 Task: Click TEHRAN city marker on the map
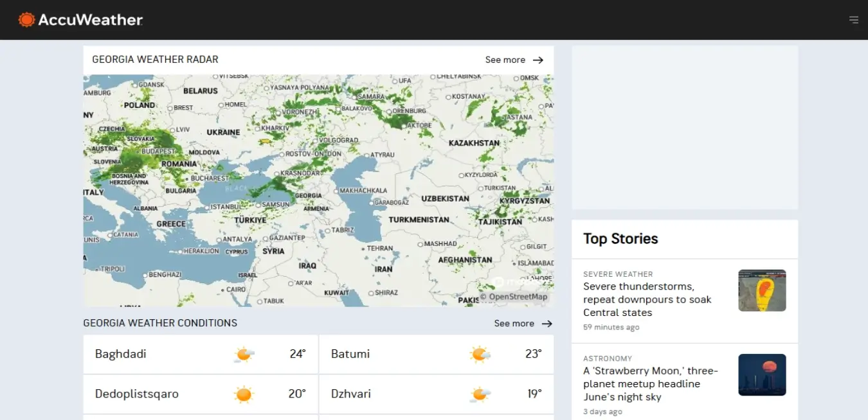click(x=363, y=248)
